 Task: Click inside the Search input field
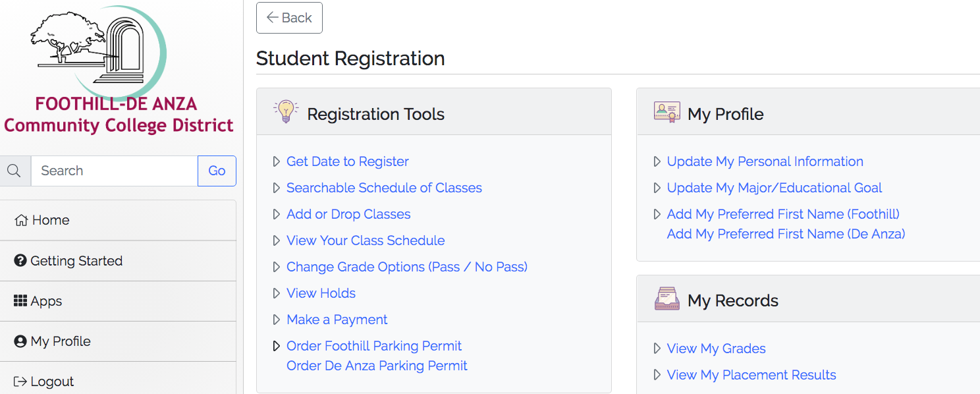click(x=112, y=170)
